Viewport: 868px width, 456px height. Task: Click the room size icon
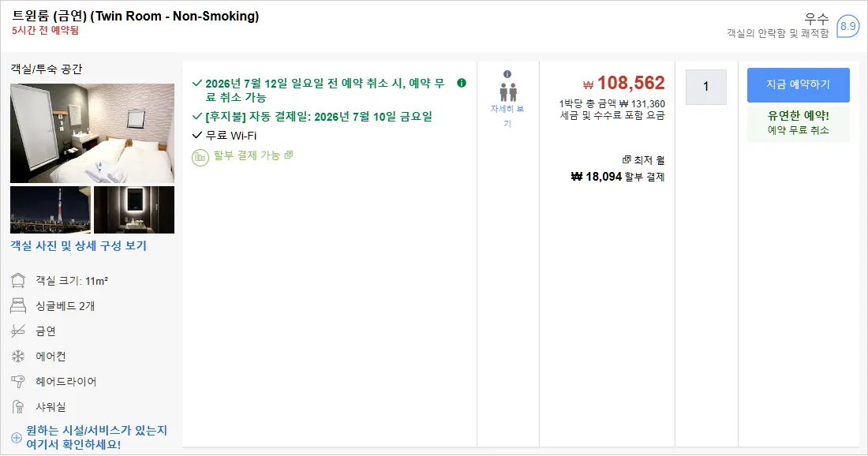(x=18, y=281)
